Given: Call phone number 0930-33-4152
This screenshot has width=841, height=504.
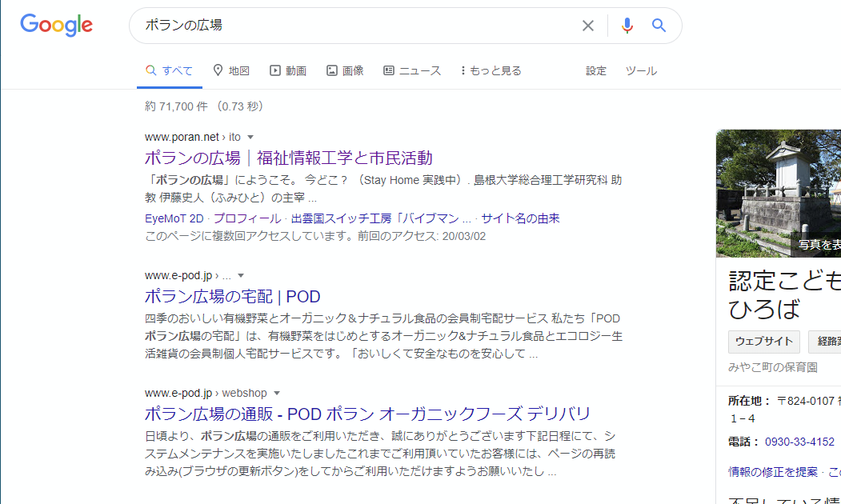Looking at the screenshot, I should click(x=799, y=442).
